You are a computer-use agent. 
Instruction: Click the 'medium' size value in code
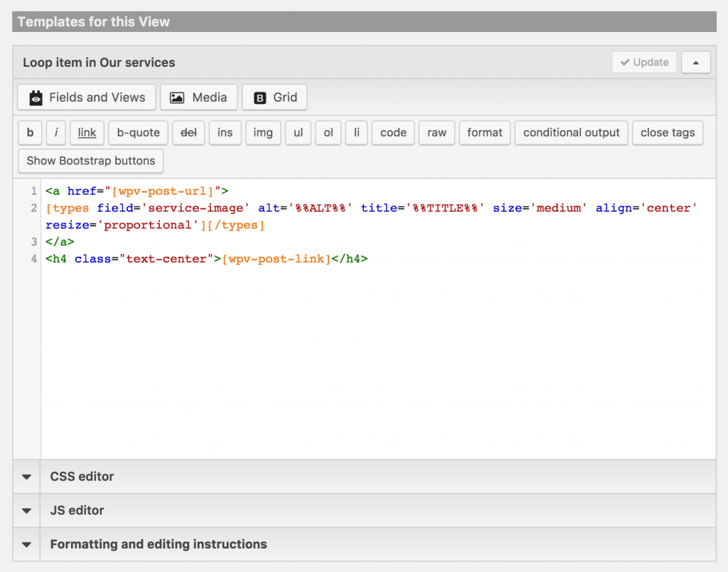click(x=559, y=208)
